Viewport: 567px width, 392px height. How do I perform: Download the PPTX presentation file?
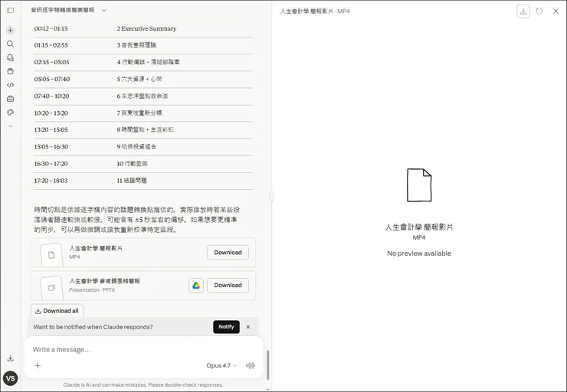(228, 286)
